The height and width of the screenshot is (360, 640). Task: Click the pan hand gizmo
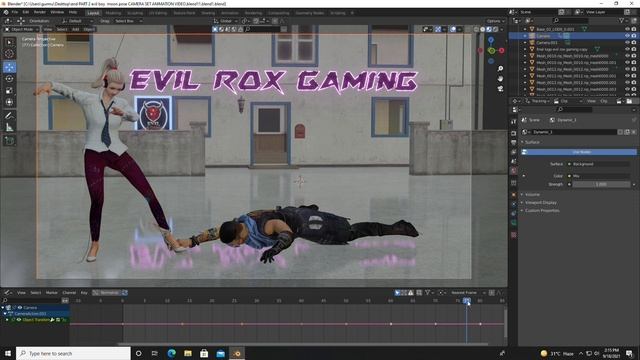pos(500,78)
